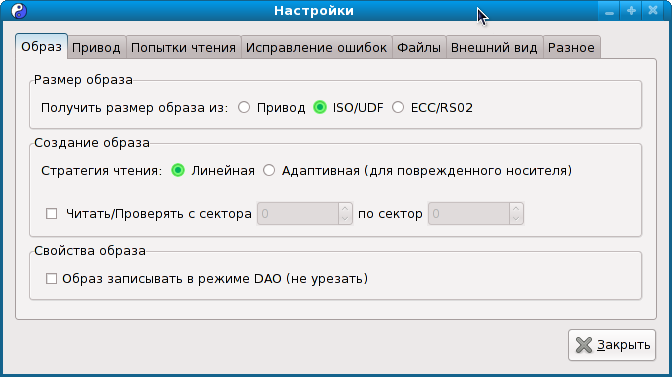Enable the Читать/Проверять с сектора checkbox

point(51,213)
